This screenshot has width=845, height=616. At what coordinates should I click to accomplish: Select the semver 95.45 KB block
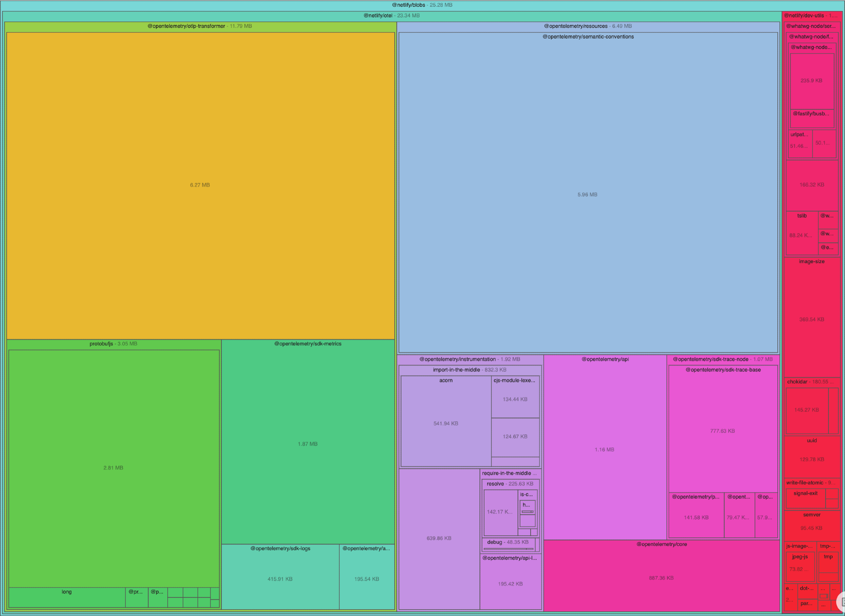tap(812, 528)
